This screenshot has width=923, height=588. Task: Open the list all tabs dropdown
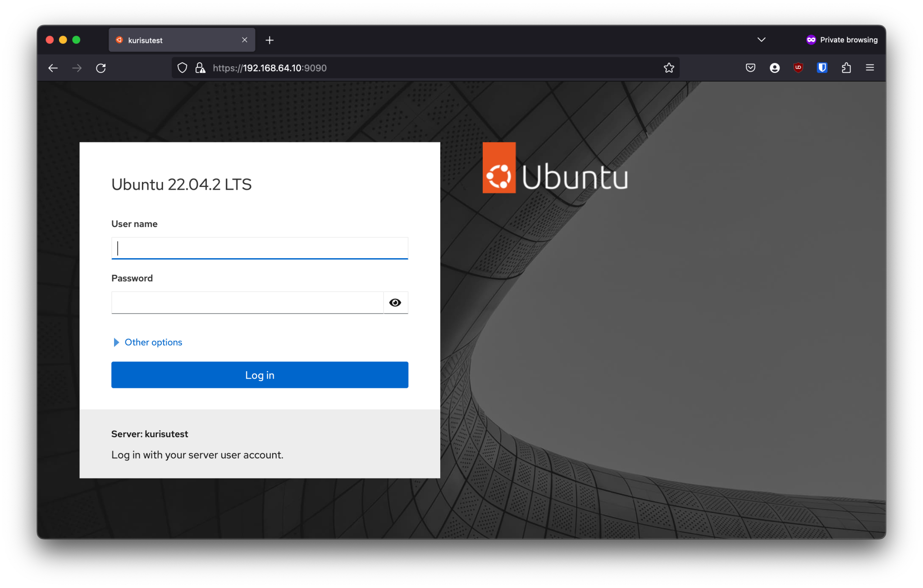pyautogui.click(x=761, y=40)
